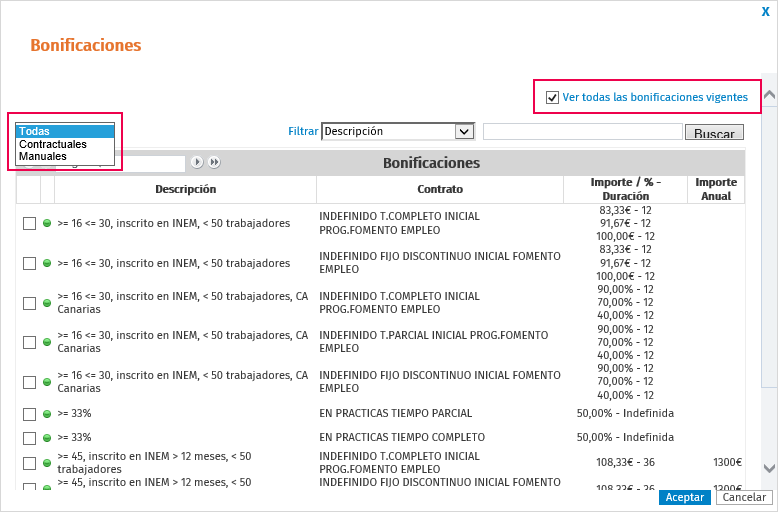The height and width of the screenshot is (512, 778).
Task: Tick the non-Canarias INDEFINIDO T.COMPLETO INICIAL row checkbox
Action: point(29,223)
